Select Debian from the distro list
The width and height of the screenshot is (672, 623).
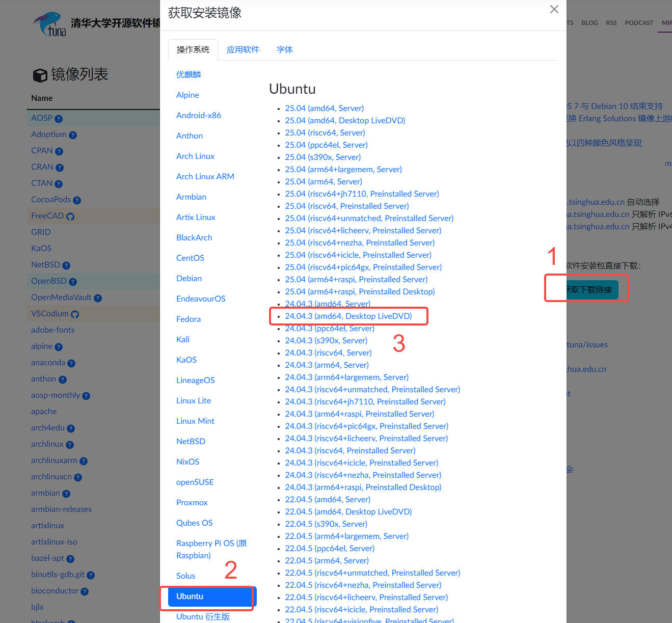tap(189, 278)
